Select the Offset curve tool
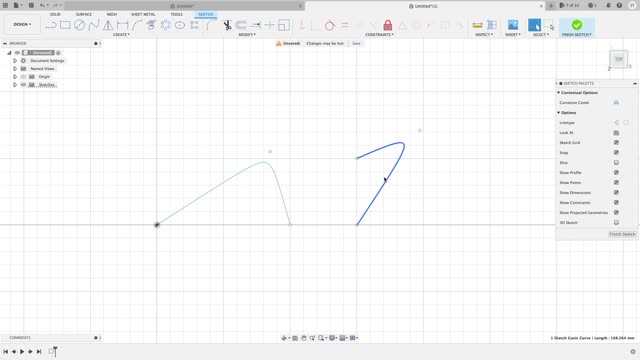640x360 pixels. pos(241,25)
